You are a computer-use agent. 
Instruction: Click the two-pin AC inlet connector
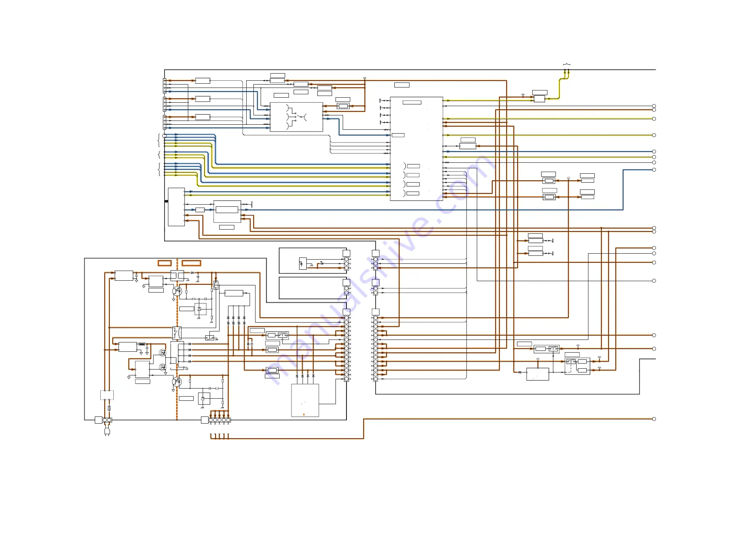(x=107, y=420)
